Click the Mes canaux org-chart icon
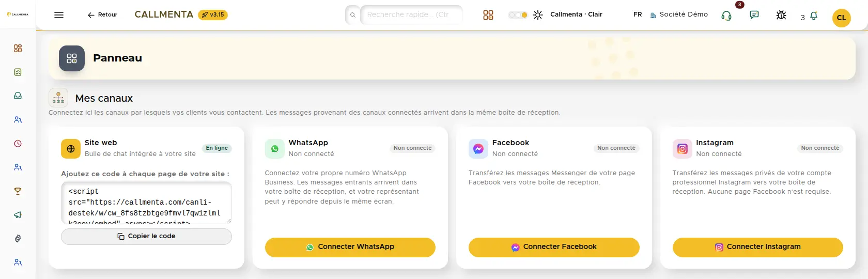 click(58, 98)
